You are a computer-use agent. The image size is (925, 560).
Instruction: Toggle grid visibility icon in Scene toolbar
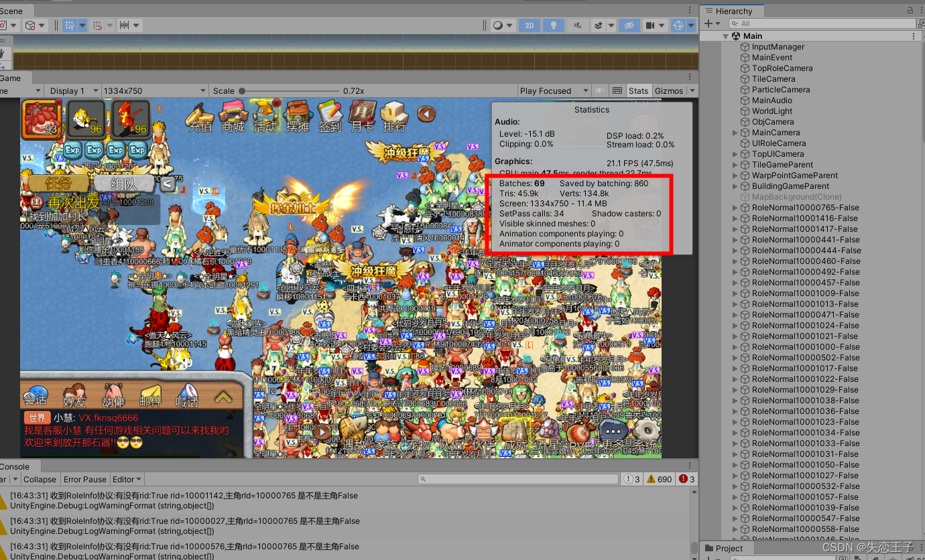[70, 25]
